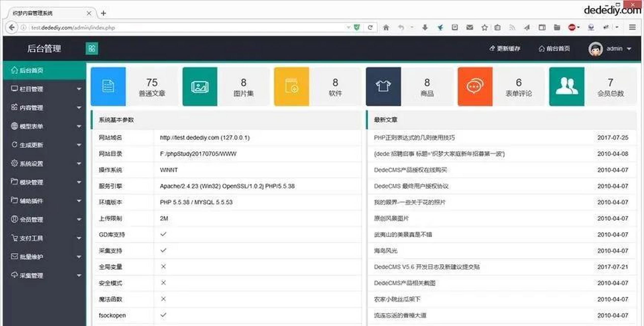Click the 图片集 image stat icon
This screenshot has height=326, width=644.
coord(200,86)
